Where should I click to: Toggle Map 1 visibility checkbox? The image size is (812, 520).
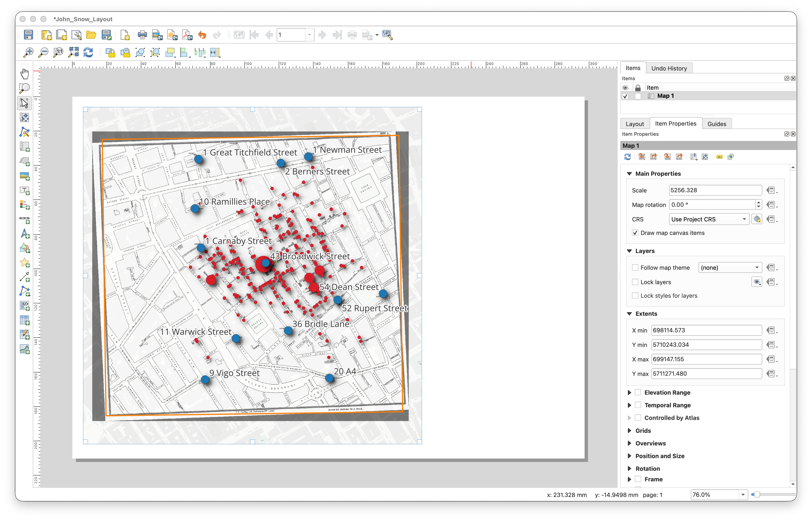[625, 96]
